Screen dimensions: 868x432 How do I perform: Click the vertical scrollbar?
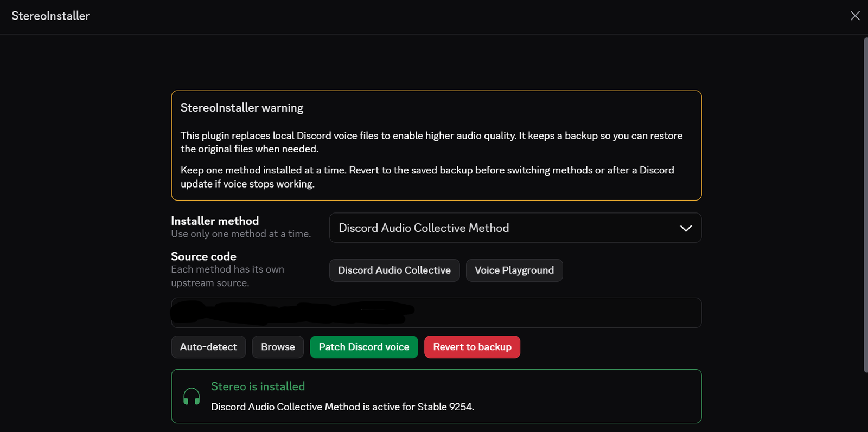coord(865,205)
